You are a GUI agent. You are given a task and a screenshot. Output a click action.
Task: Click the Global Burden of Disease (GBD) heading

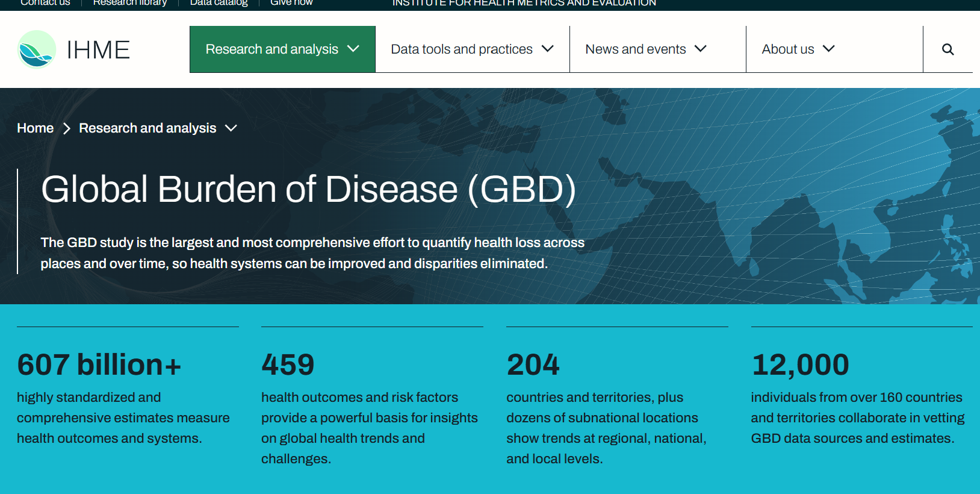[x=309, y=190]
